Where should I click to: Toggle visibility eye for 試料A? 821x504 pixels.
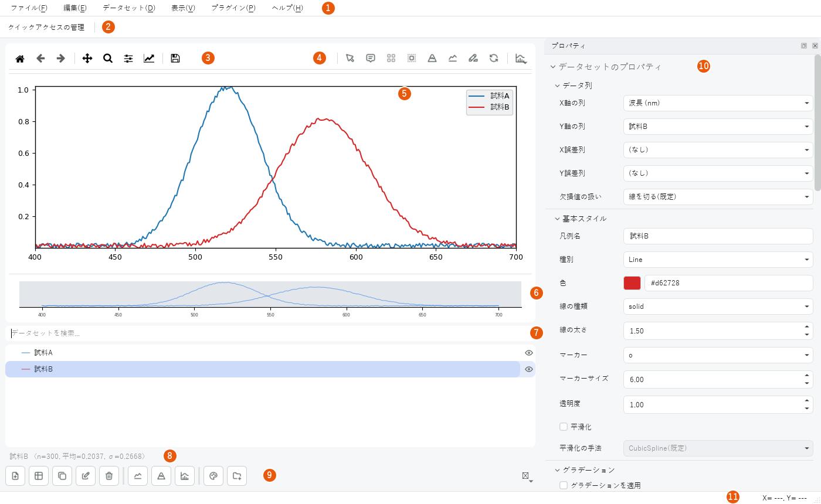(x=529, y=353)
